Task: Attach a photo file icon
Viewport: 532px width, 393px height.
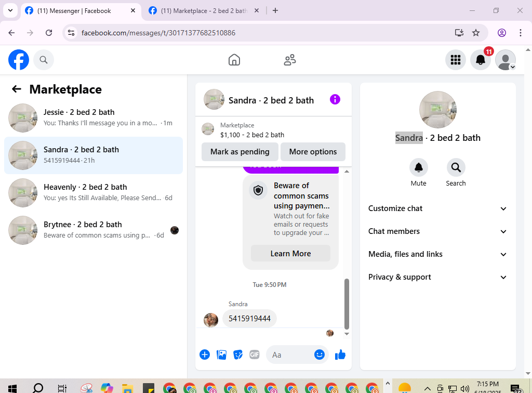Action: pyautogui.click(x=221, y=355)
